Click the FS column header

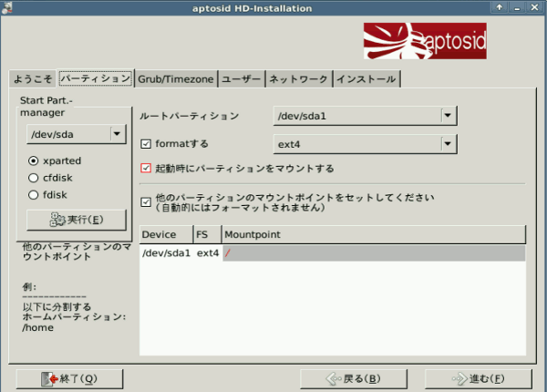[x=207, y=234]
